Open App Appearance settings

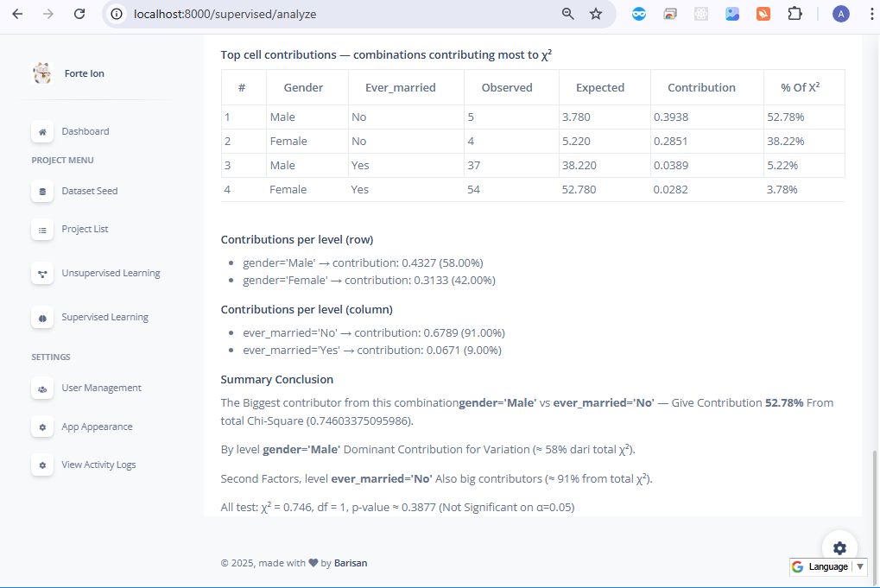click(x=97, y=427)
